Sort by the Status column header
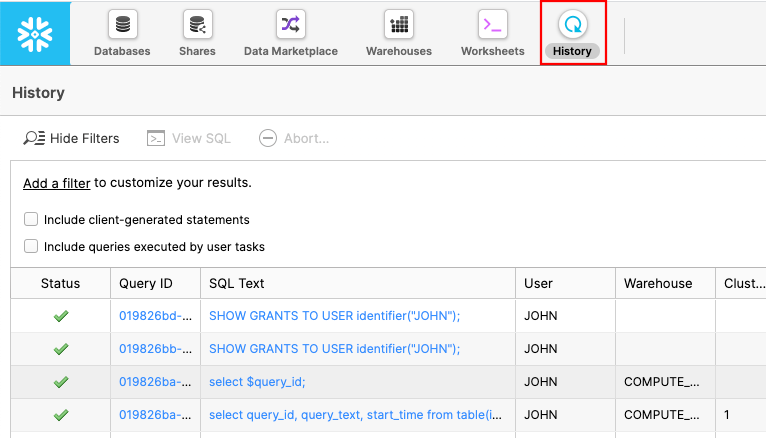766x438 pixels. coord(60,283)
